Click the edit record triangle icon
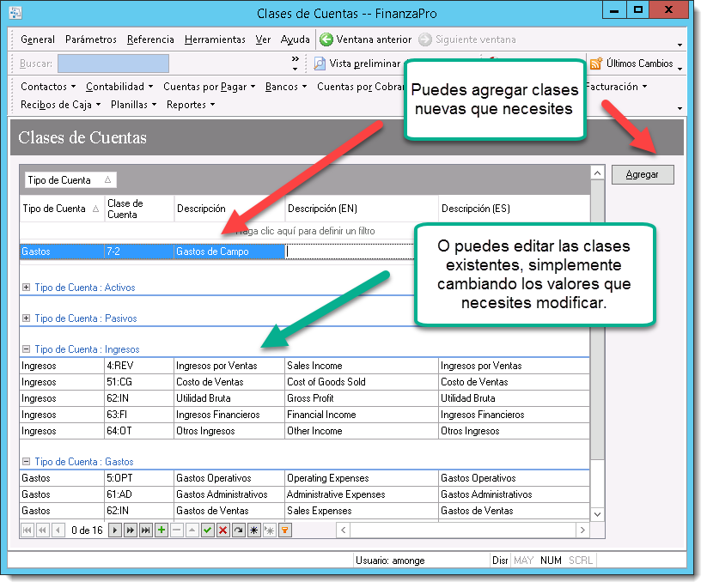The height and width of the screenshot is (588, 707). [192, 530]
